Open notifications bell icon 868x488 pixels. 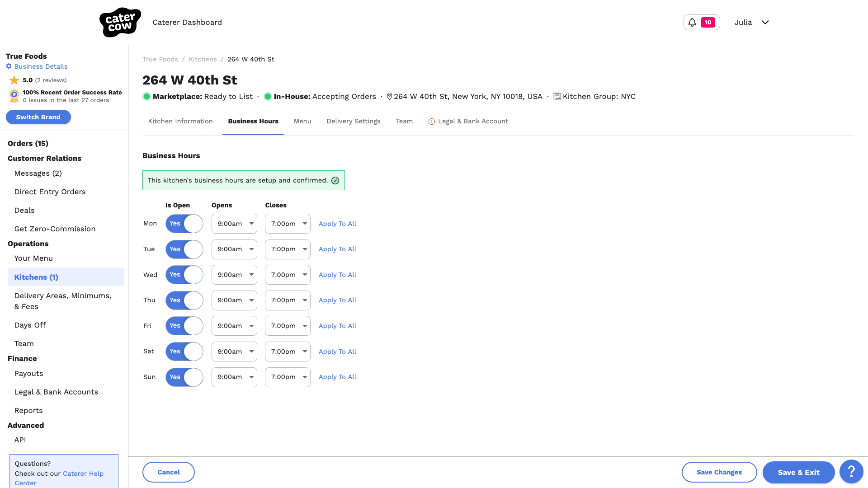point(692,22)
